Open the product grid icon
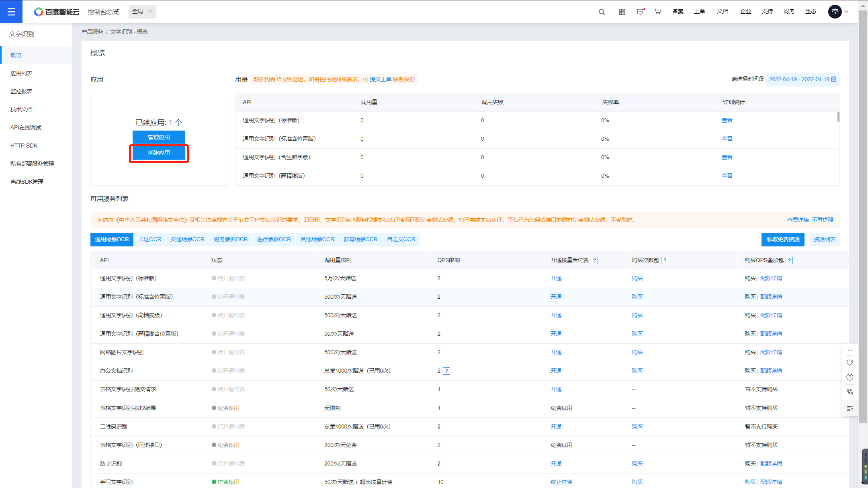 [x=622, y=12]
